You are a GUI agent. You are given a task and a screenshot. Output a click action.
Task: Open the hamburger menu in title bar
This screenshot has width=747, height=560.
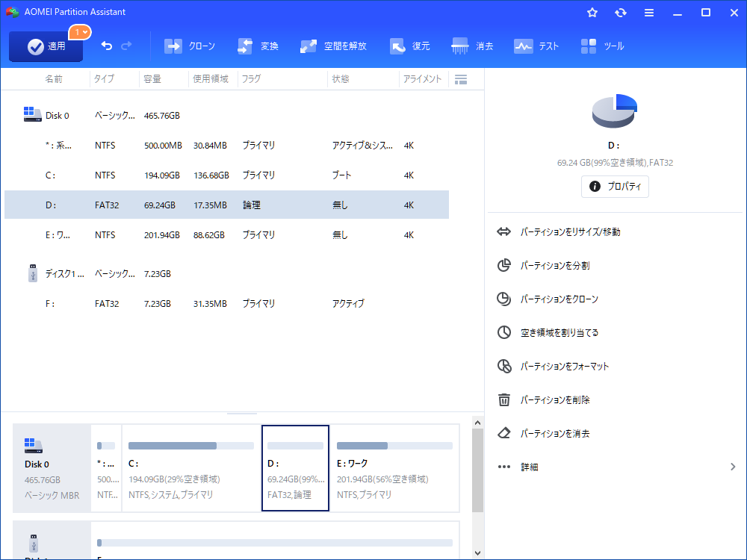(649, 13)
